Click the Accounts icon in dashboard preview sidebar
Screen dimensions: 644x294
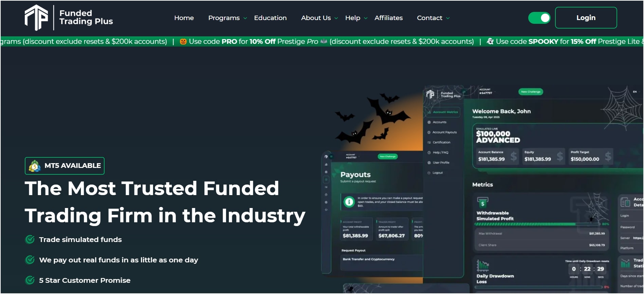[x=429, y=122]
